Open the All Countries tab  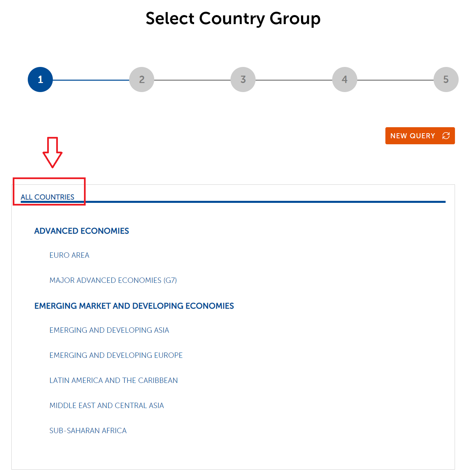coord(48,197)
